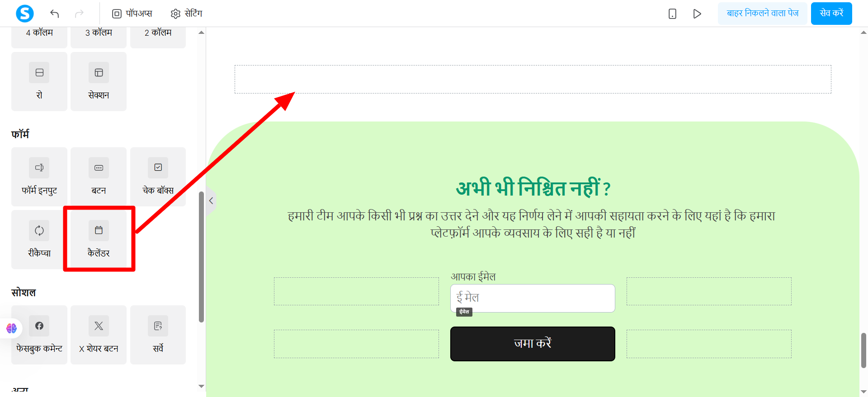This screenshot has width=868, height=397.
Task: Open the पॉपअप्स menu
Action: click(132, 14)
